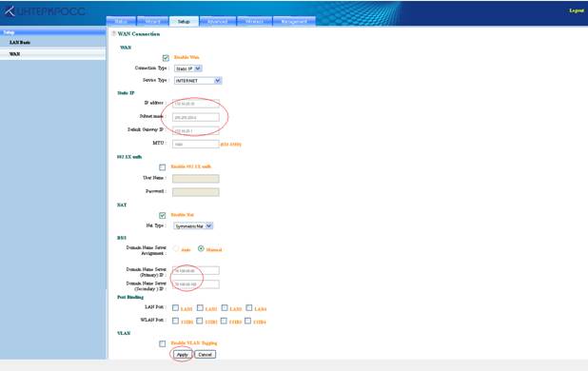
Task: Click the 802.1X Password field
Action: click(x=196, y=192)
